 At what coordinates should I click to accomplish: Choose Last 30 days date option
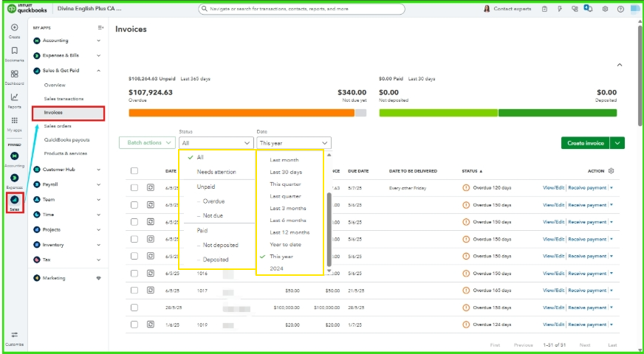click(286, 172)
